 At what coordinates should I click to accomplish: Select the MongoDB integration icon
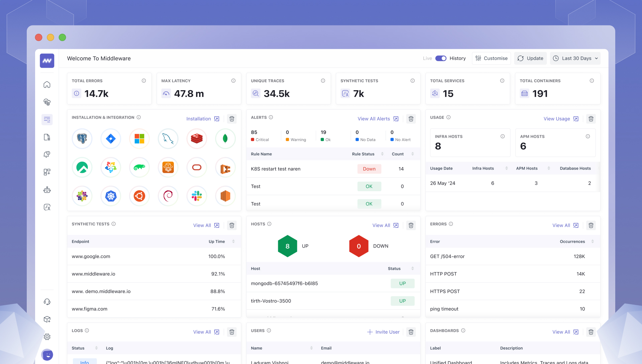[225, 139]
